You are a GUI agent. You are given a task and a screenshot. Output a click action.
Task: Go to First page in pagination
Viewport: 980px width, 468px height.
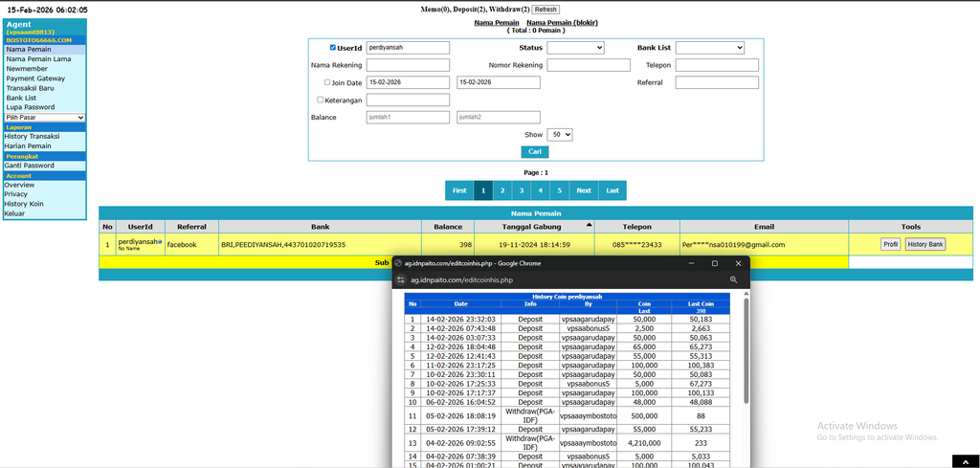coord(459,190)
